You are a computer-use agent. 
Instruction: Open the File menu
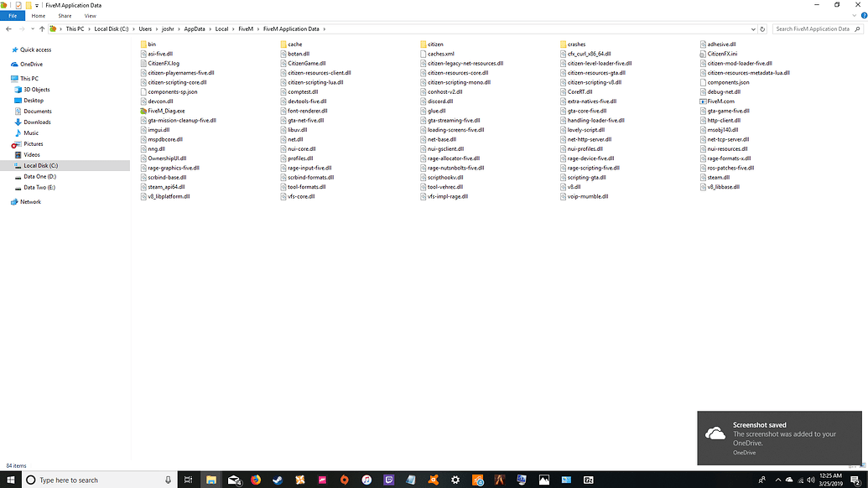tap(13, 15)
